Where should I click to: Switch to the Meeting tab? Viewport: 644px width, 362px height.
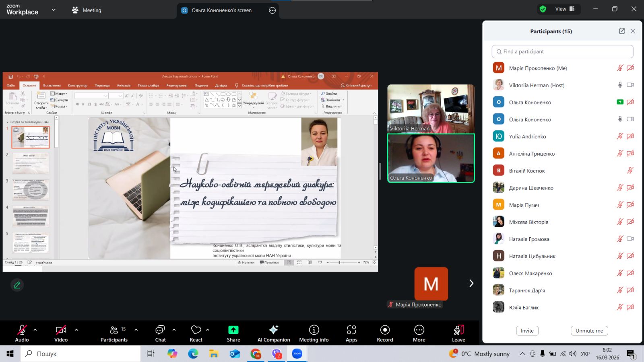[x=87, y=10]
